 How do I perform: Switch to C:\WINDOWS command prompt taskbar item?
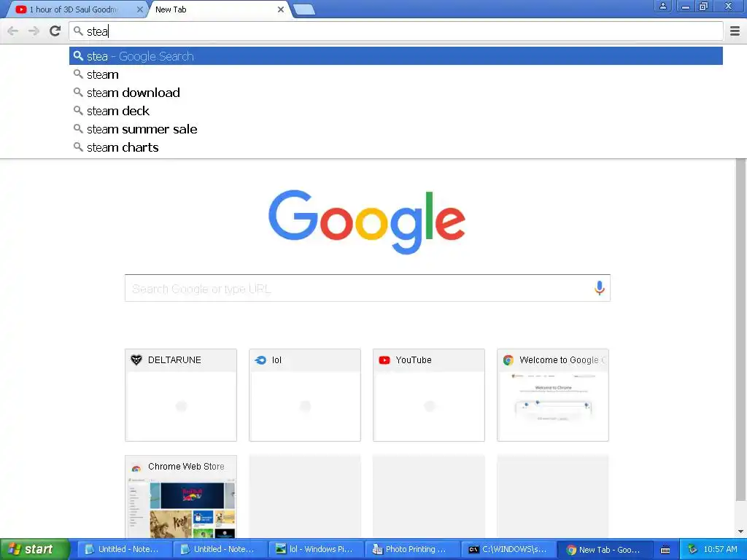pos(508,550)
